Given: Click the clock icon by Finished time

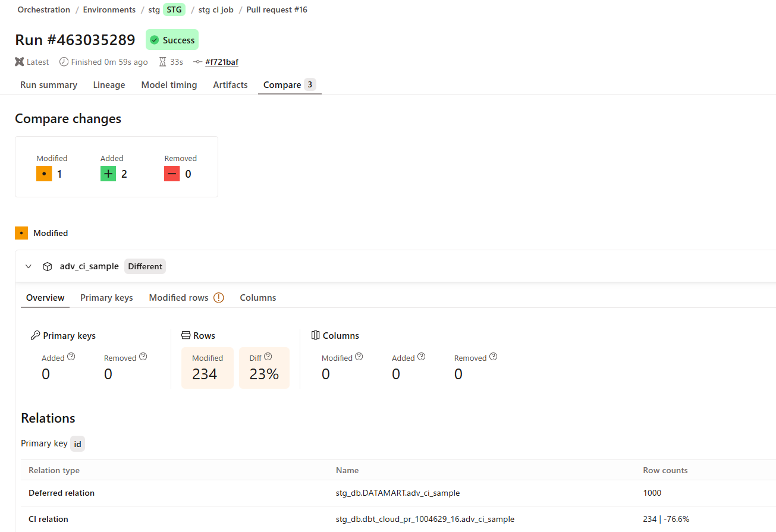Looking at the screenshot, I should [64, 62].
